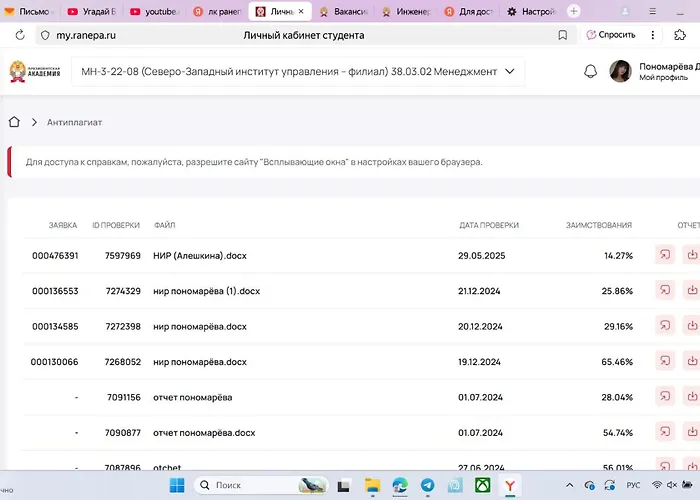Open report icon for НИР (Алешкина).docx
The image size is (700, 500).
pos(664,255)
